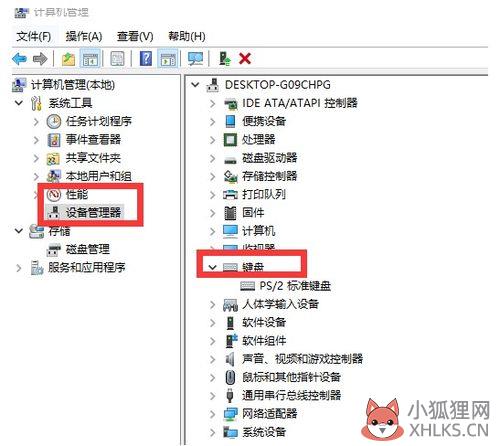Collapse the 系统工具 tree node

pos(19,103)
